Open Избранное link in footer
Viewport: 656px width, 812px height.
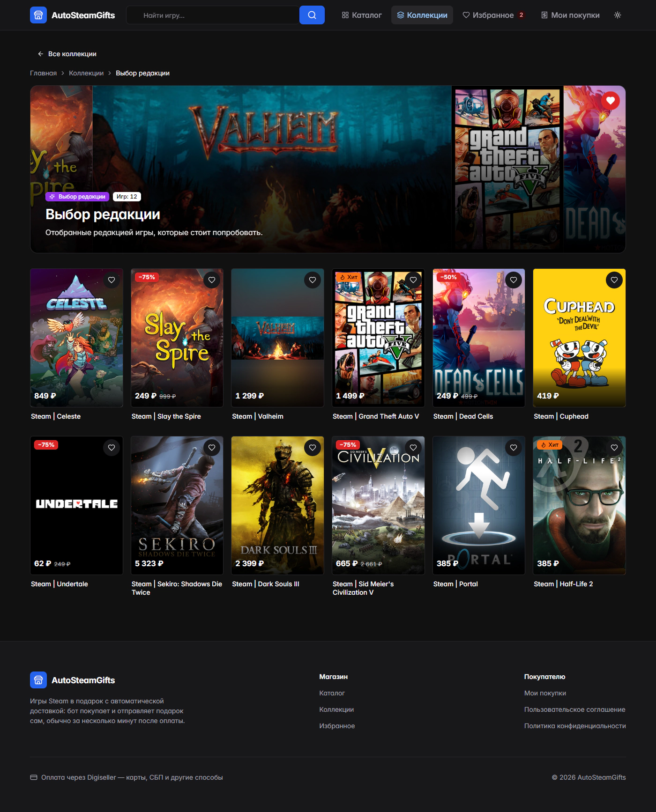[337, 726]
